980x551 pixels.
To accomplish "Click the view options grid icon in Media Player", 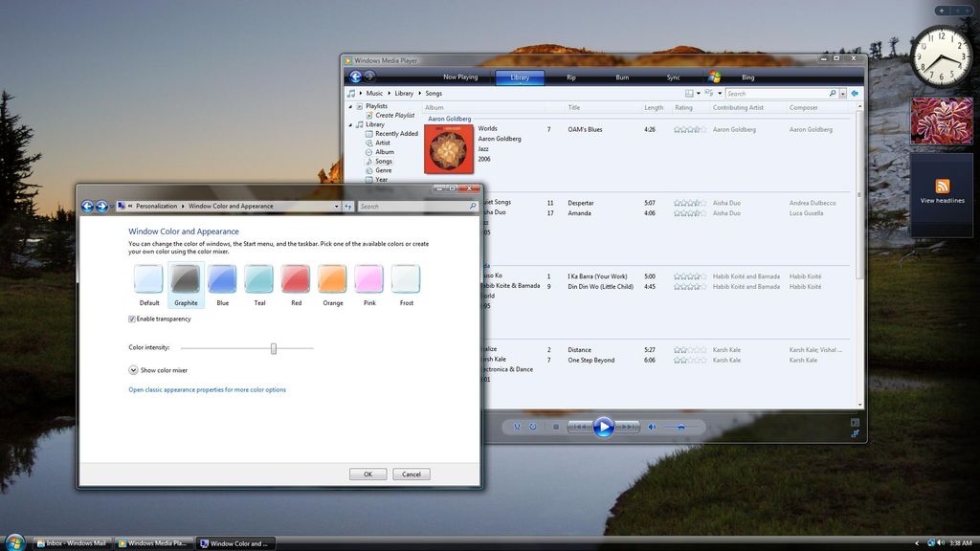I will tap(690, 93).
